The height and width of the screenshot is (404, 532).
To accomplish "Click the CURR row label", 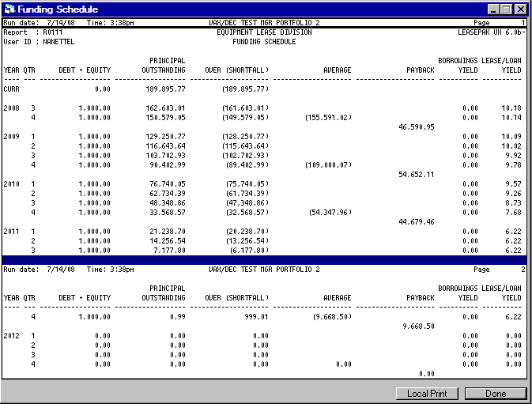I will (12, 89).
